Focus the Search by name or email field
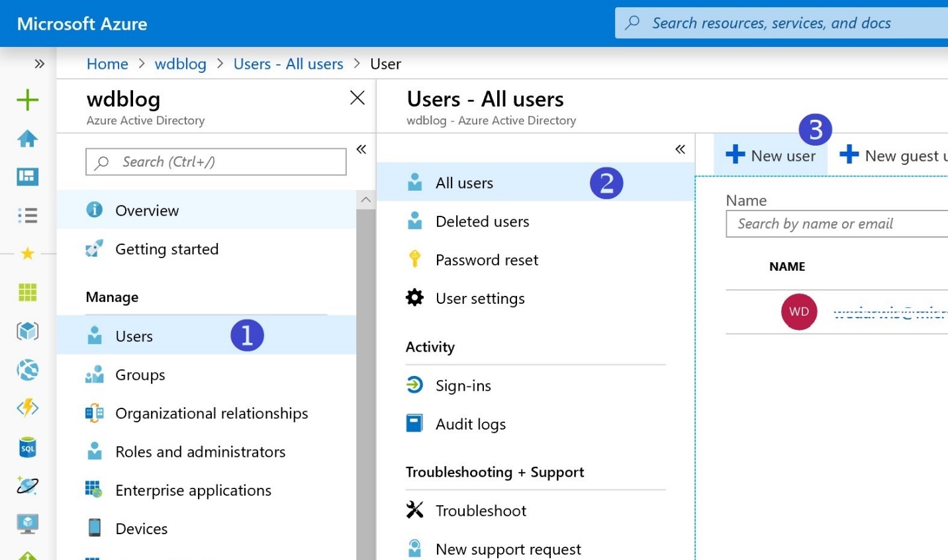 (837, 224)
